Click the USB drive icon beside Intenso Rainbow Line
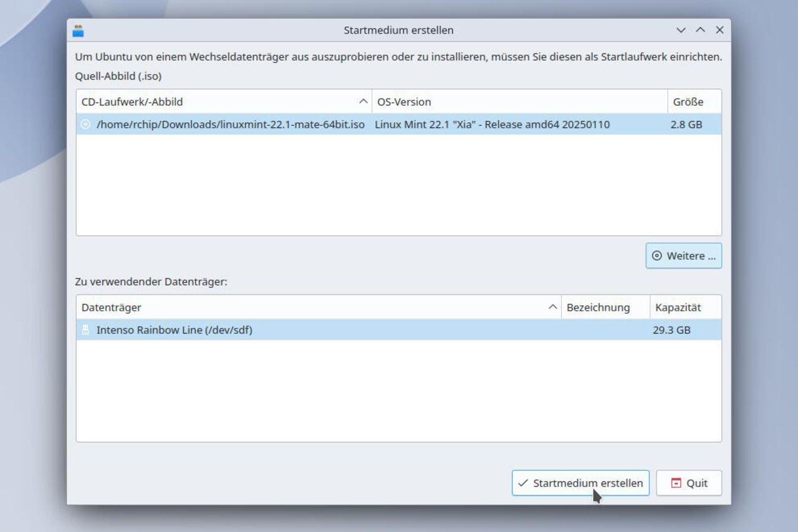The image size is (798, 532). [x=86, y=330]
